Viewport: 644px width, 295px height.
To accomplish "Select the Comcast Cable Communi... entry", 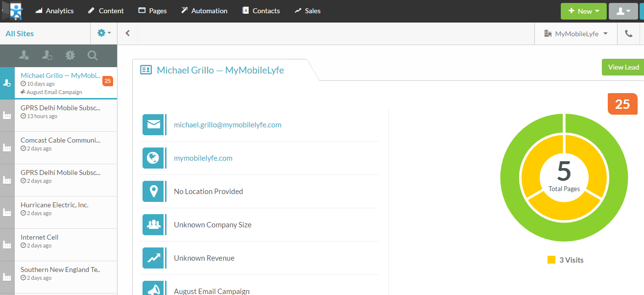I will click(x=66, y=148).
